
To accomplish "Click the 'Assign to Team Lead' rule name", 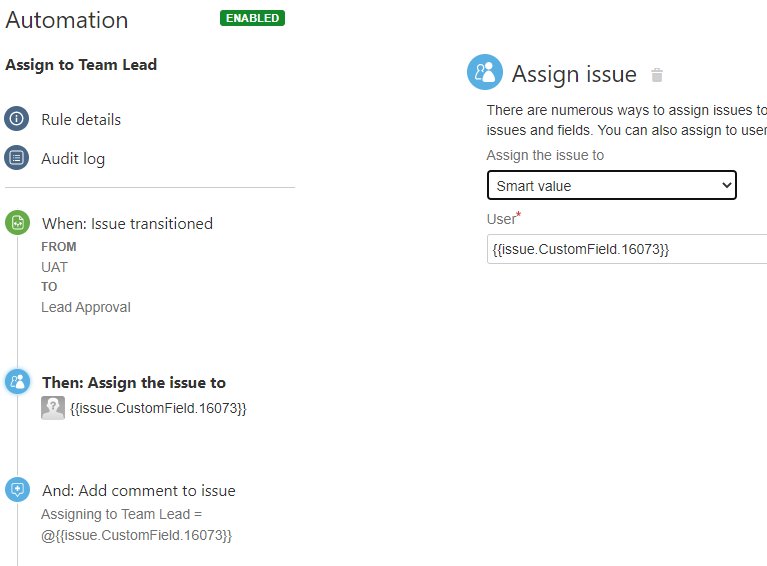I will (x=81, y=65).
